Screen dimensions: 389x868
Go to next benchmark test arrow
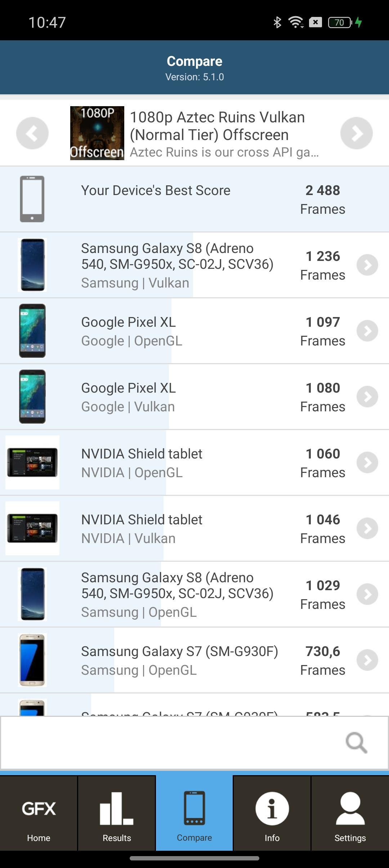(x=356, y=133)
